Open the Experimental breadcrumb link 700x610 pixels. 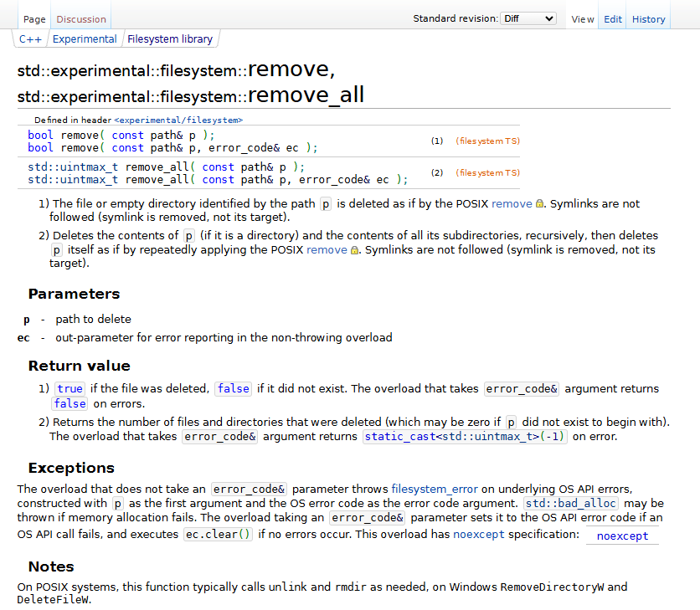85,39
